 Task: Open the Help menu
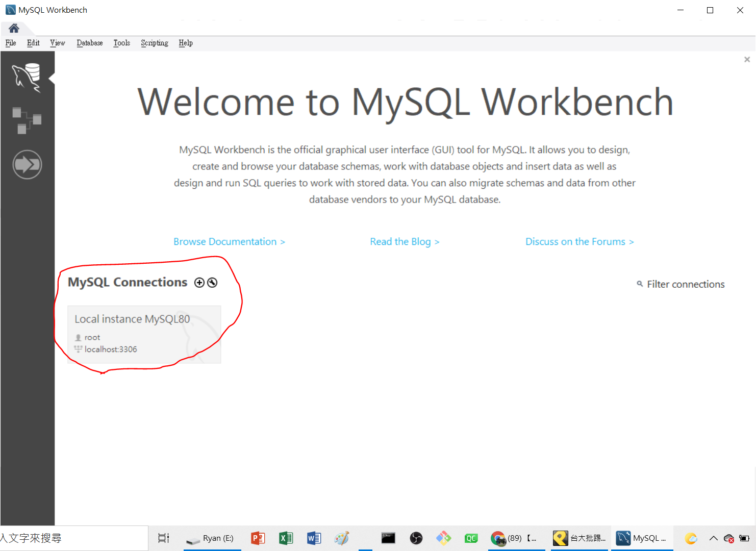pyautogui.click(x=186, y=43)
